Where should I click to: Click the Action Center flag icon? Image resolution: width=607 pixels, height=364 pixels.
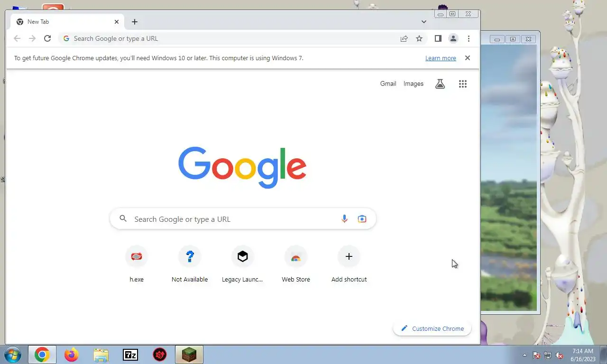click(536, 355)
